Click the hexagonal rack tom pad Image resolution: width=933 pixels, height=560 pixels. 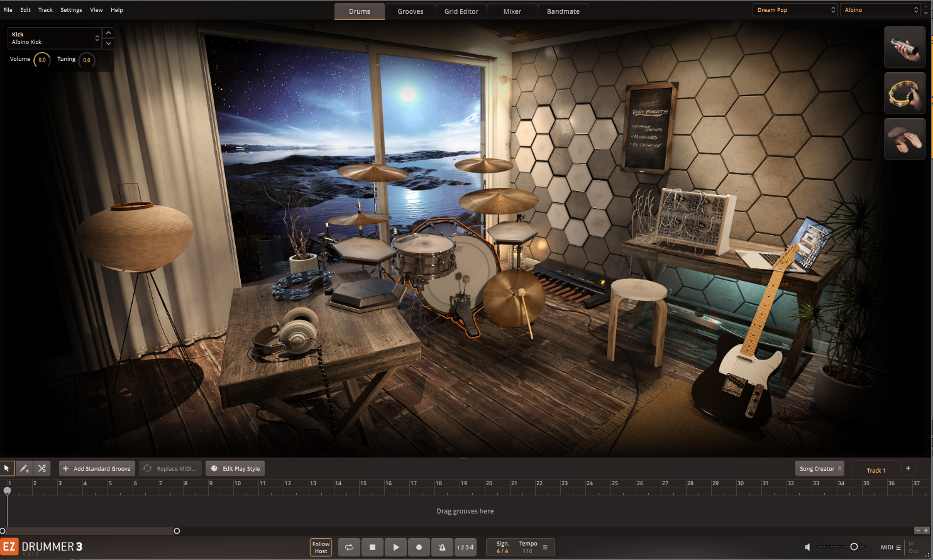363,250
